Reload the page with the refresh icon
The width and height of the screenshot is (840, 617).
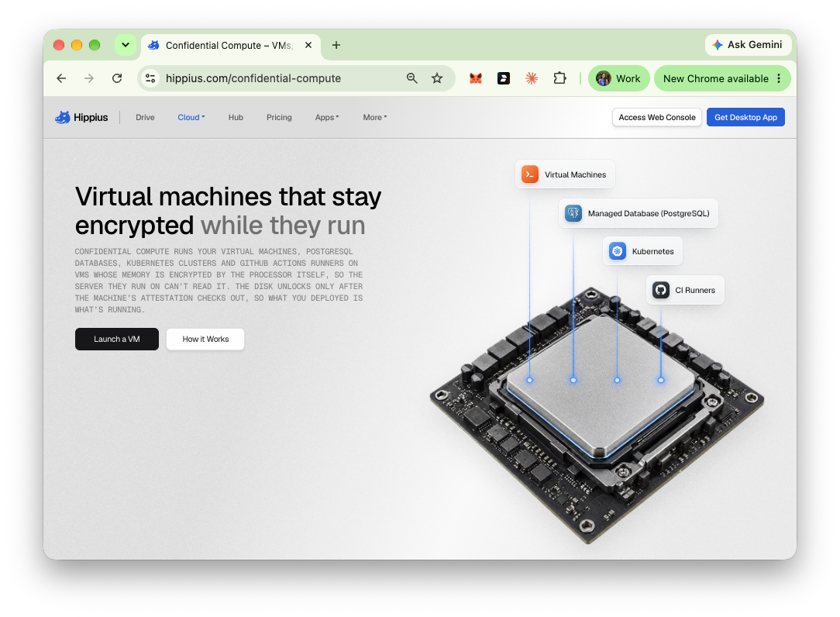coord(117,78)
